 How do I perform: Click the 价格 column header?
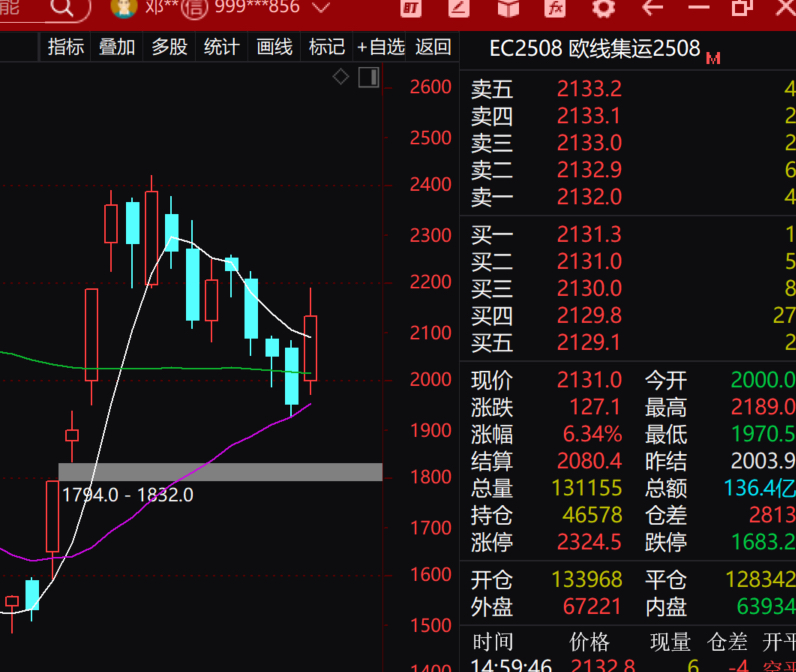coord(589,643)
